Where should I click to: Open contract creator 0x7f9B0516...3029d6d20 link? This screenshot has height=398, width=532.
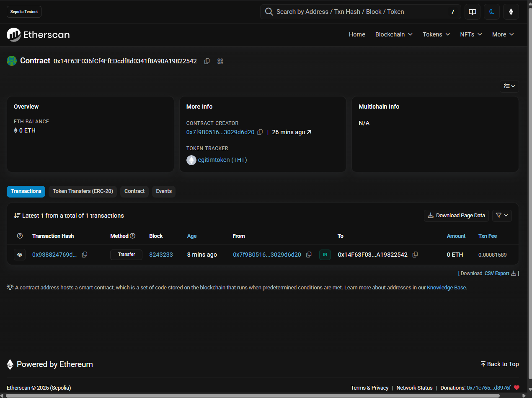coord(220,132)
